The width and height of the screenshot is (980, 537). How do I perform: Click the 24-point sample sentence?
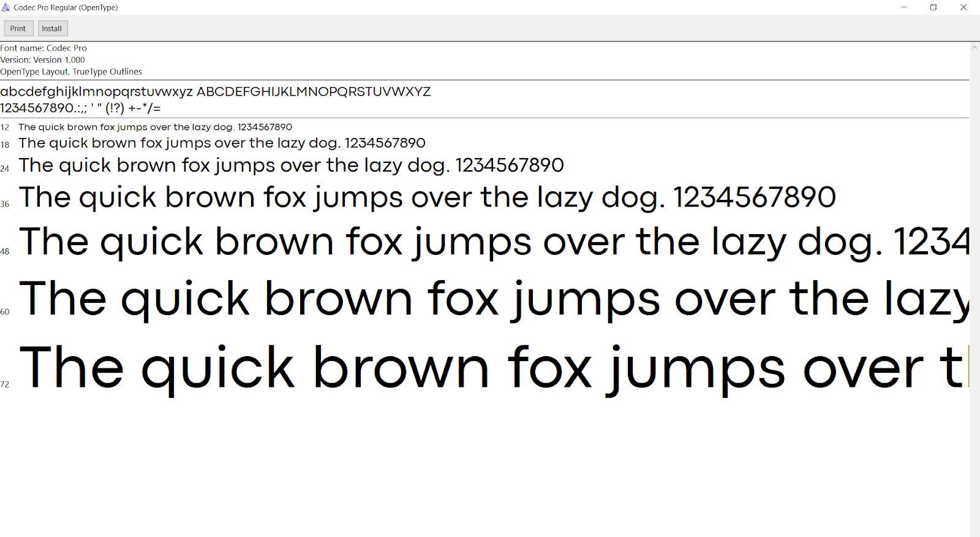coord(291,166)
